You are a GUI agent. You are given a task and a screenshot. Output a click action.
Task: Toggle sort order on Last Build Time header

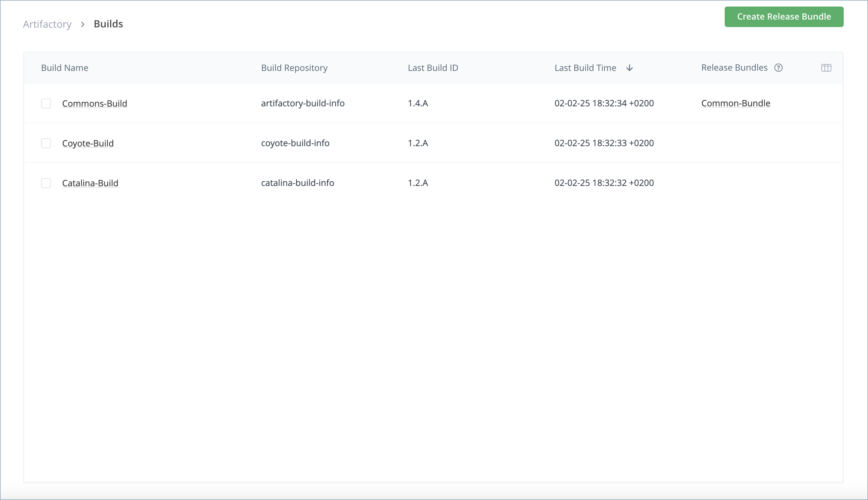click(x=585, y=68)
